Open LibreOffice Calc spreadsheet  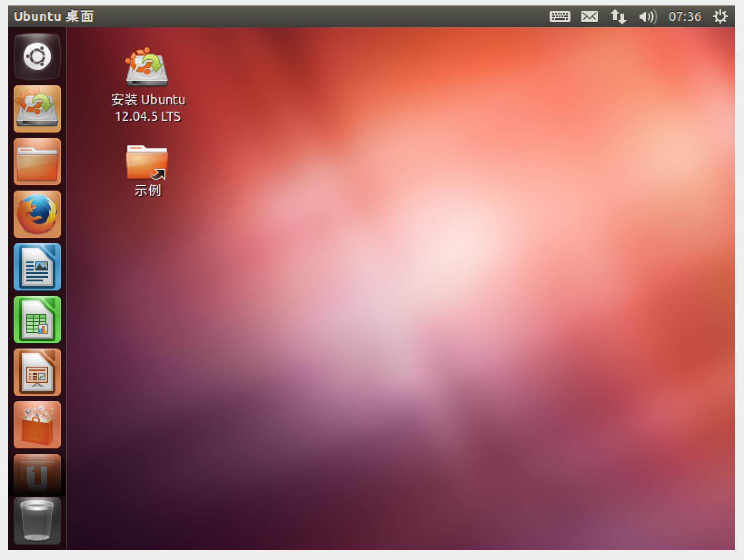point(37,319)
